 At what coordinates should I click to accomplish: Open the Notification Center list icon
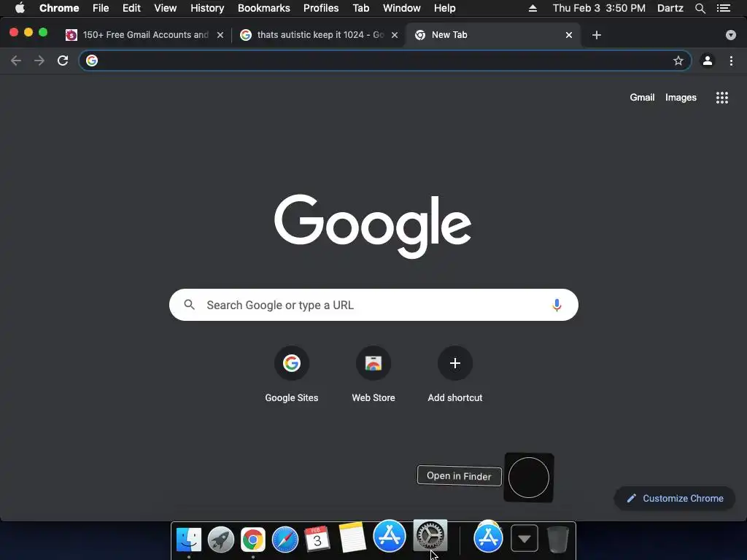(724, 8)
